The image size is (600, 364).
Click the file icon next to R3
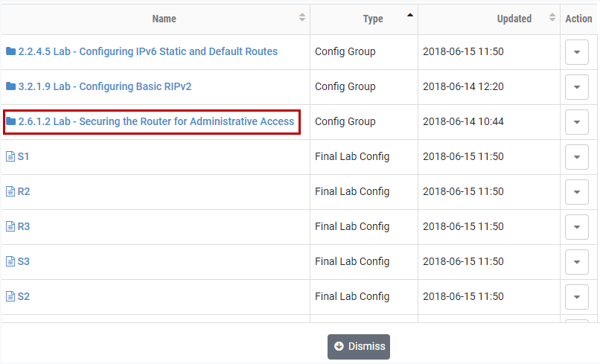(10, 226)
